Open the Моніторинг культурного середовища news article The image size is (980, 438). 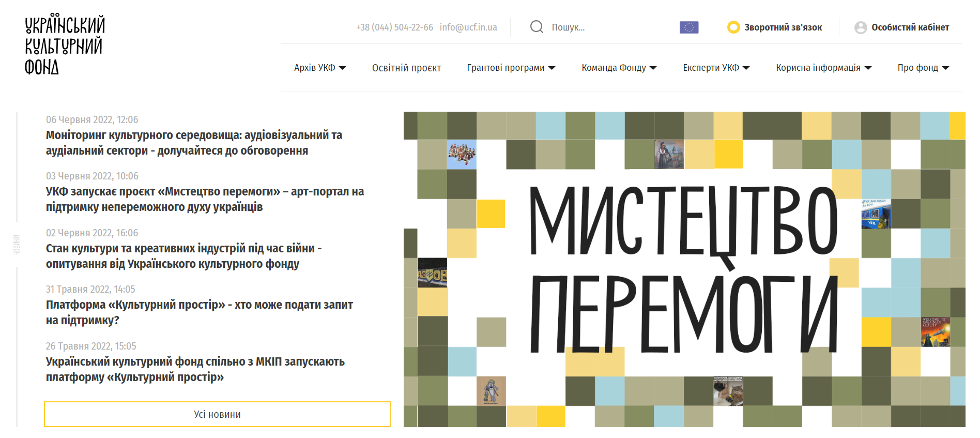(x=194, y=143)
